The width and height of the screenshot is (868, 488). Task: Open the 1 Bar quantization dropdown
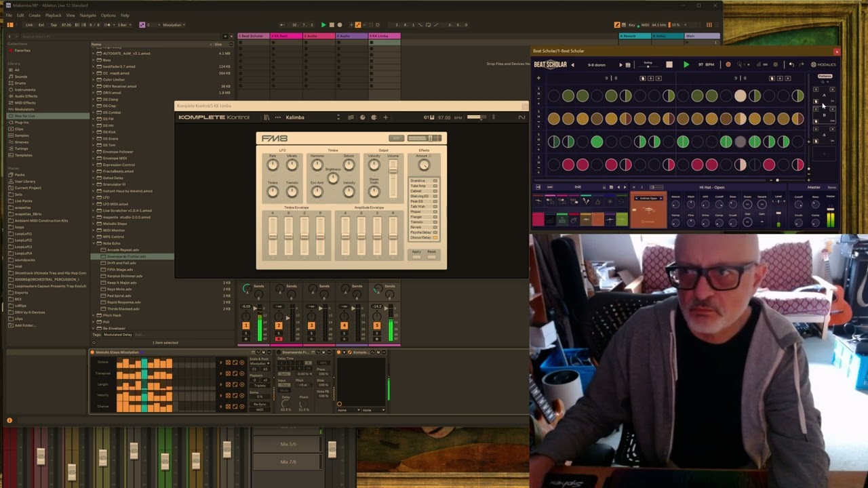(123, 25)
